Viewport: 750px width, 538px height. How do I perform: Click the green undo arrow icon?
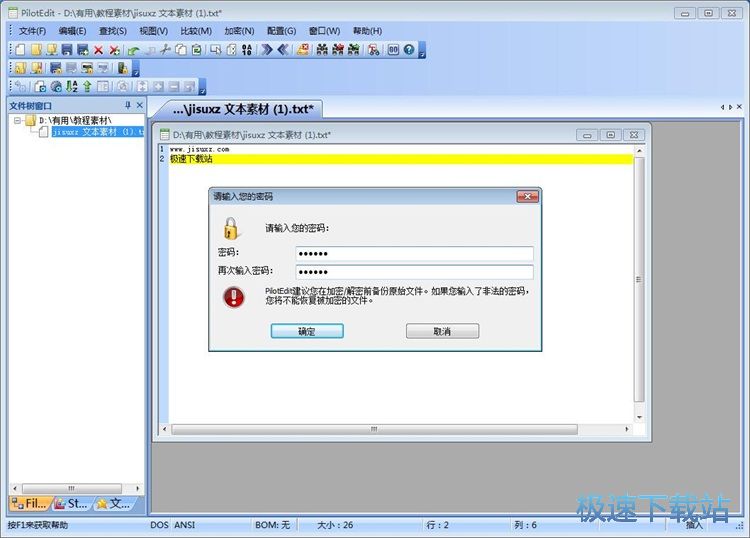coord(133,49)
